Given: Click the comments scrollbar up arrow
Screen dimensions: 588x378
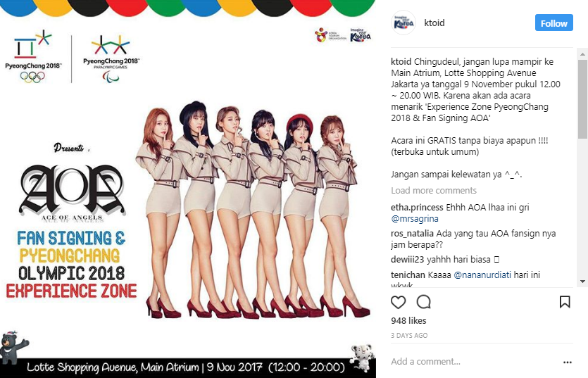Looking at the screenshot, I should tap(582, 54).
